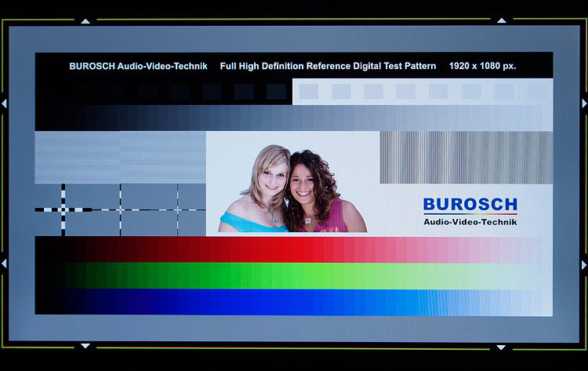Click the grayscale gradient ramp bar
Viewport: 588px width, 371px height.
[x=294, y=118]
